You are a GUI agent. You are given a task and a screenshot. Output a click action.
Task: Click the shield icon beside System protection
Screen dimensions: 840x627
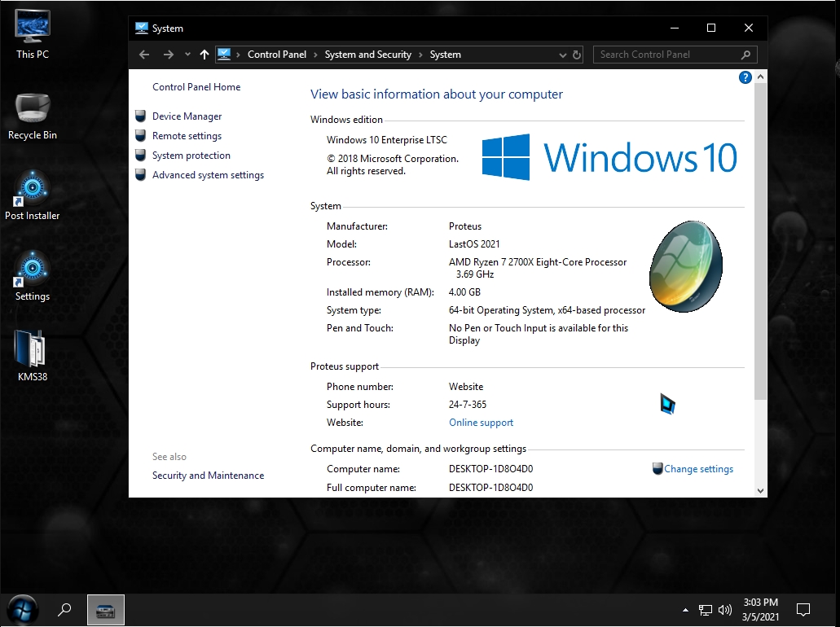(x=140, y=156)
